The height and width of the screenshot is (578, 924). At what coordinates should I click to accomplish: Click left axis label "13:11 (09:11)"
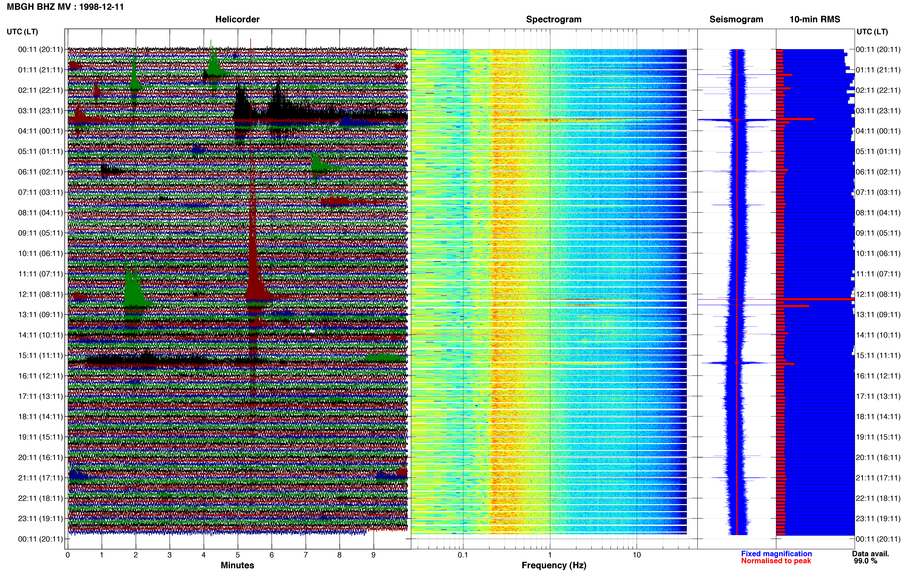40,315
